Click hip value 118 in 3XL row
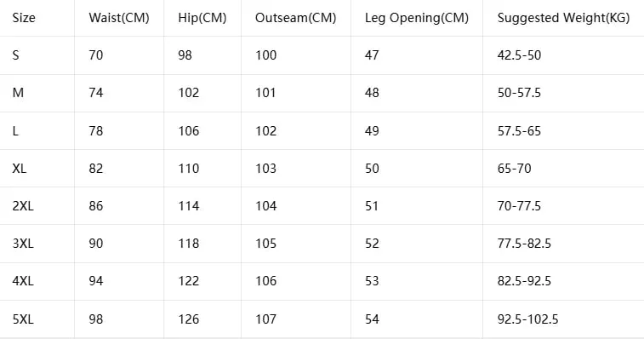The width and height of the screenshot is (644, 339). [189, 243]
